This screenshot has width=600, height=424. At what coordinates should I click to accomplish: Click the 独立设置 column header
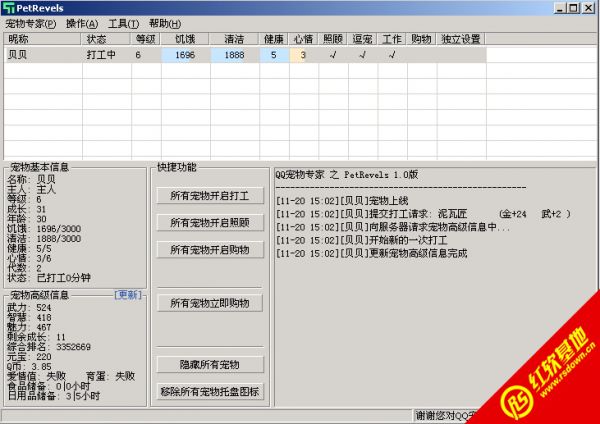(461, 39)
